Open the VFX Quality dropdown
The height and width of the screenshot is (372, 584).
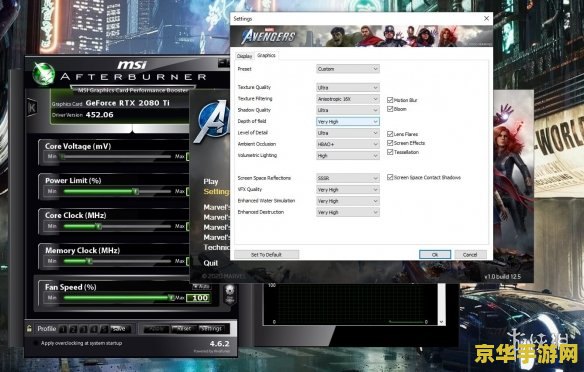[x=348, y=190]
